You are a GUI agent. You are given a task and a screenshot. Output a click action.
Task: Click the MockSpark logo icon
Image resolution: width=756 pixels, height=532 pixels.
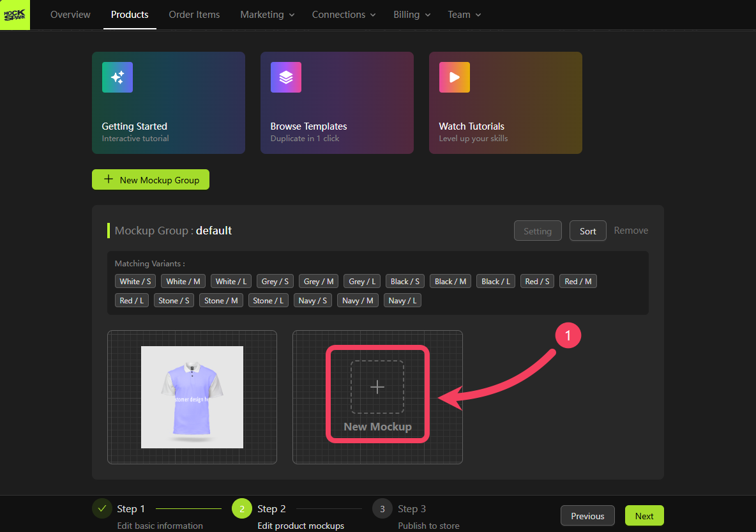pos(15,15)
